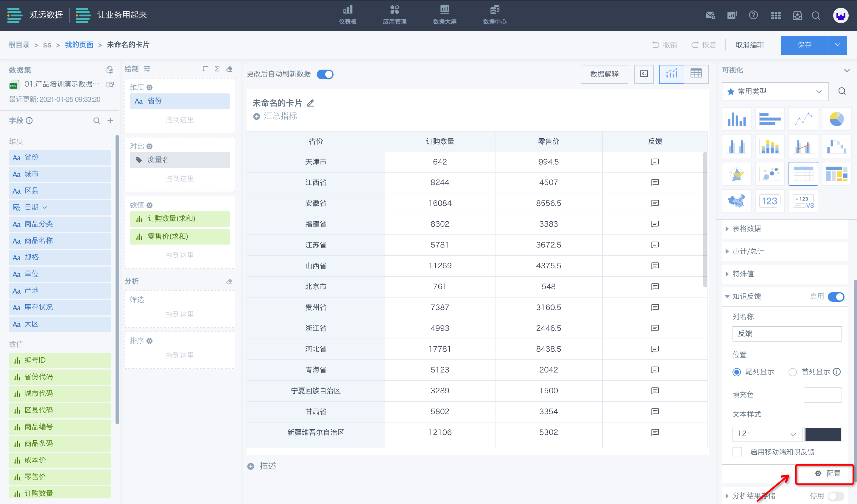
Task: Open the dark text color swatch
Action: tap(823, 434)
